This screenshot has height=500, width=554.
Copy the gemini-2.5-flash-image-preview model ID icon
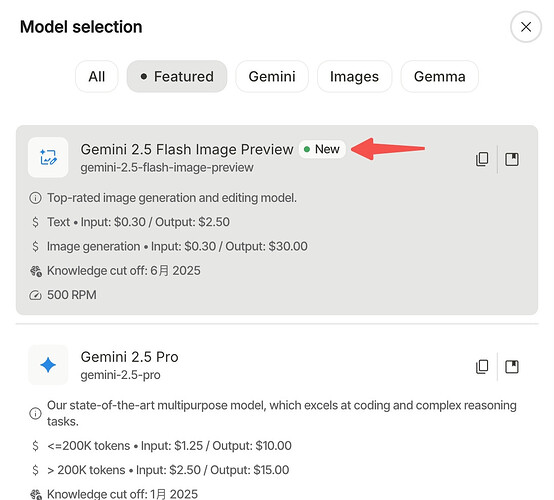click(x=482, y=159)
